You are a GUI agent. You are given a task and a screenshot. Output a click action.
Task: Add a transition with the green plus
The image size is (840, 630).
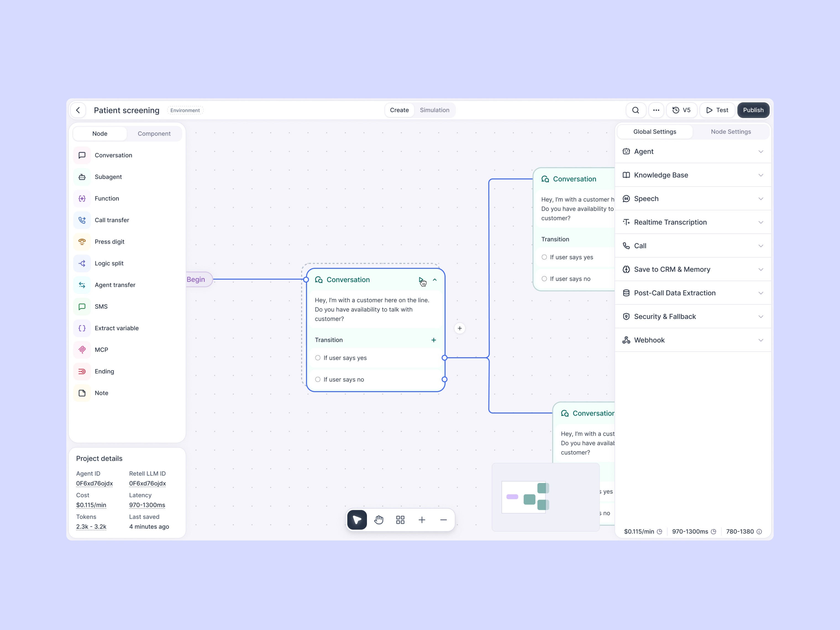(434, 340)
